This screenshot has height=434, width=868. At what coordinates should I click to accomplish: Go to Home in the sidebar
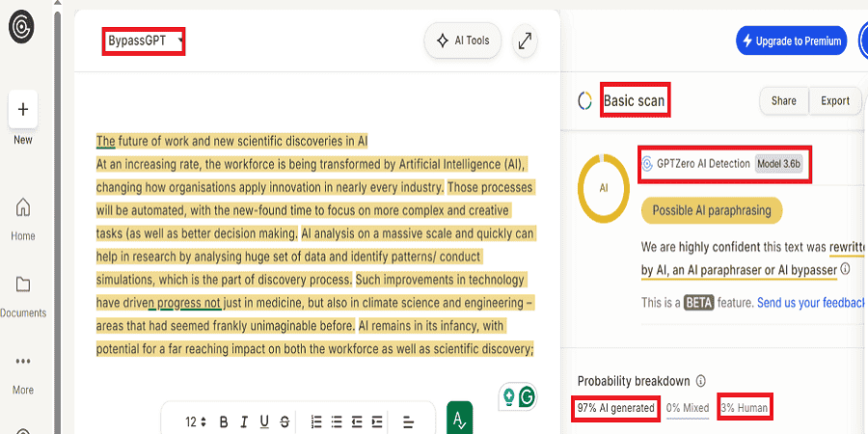tap(23, 220)
